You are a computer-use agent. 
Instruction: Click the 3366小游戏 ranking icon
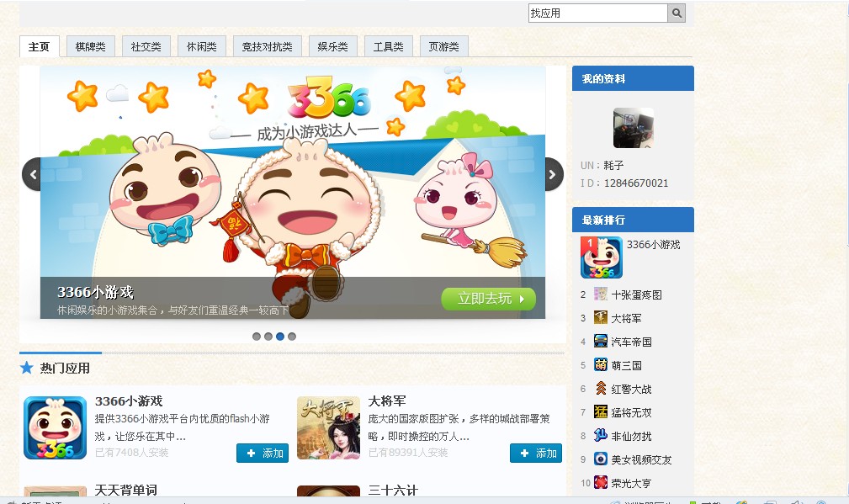tap(602, 257)
